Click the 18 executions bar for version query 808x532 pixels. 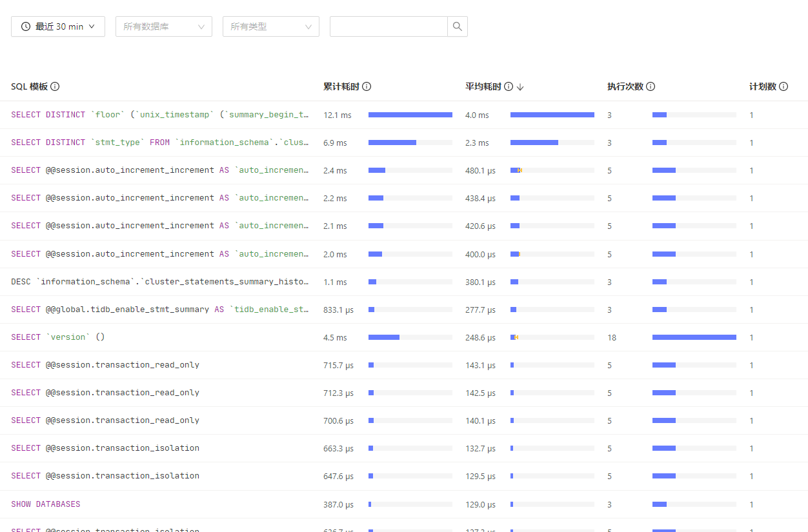tap(694, 337)
